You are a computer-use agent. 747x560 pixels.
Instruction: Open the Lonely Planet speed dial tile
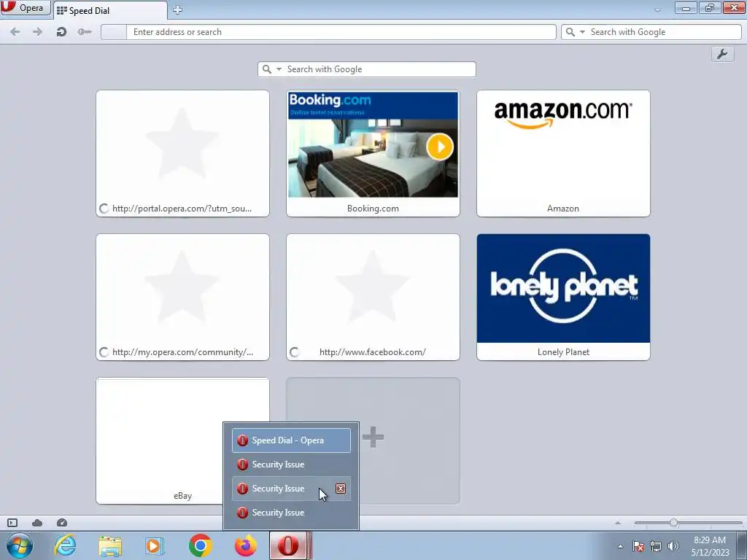[x=563, y=297]
